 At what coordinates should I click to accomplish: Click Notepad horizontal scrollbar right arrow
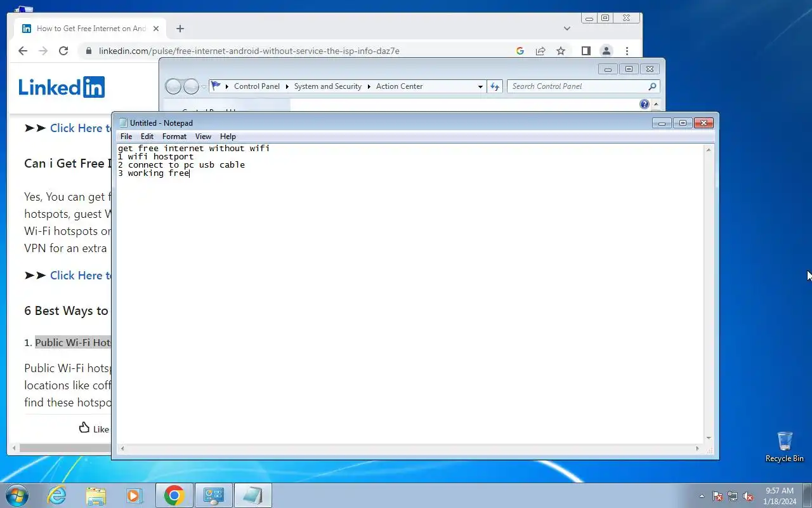point(698,449)
